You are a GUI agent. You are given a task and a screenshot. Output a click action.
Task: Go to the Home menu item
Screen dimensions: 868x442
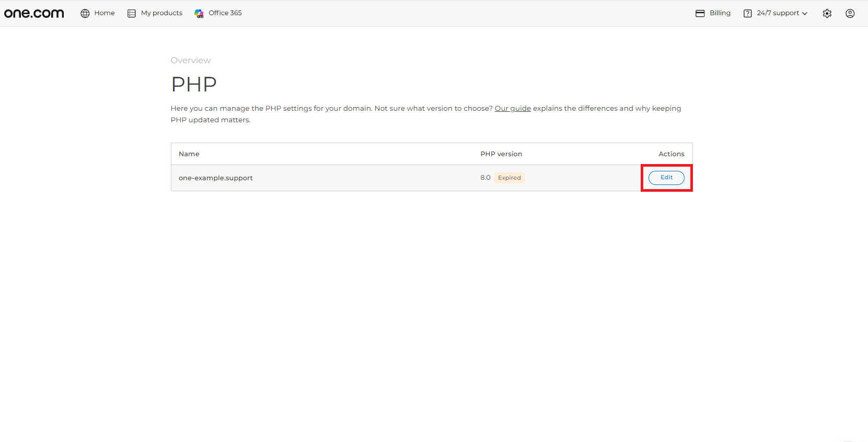pos(105,13)
